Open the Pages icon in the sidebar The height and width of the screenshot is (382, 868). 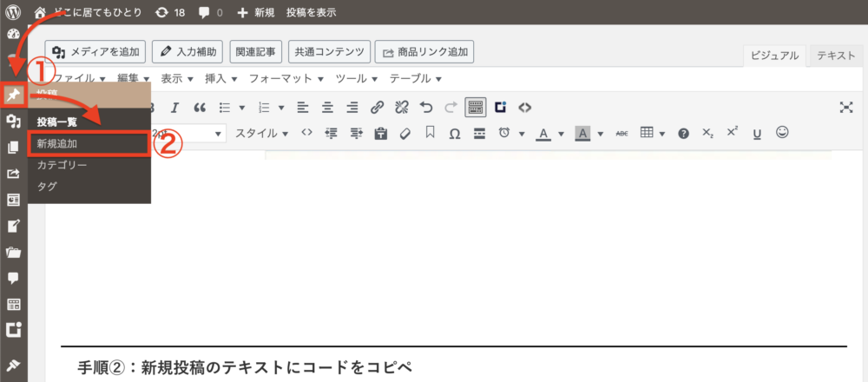pyautogui.click(x=13, y=148)
